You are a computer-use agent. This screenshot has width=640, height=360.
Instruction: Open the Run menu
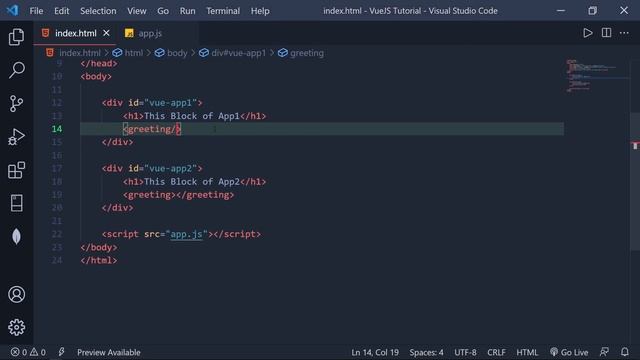point(187,11)
